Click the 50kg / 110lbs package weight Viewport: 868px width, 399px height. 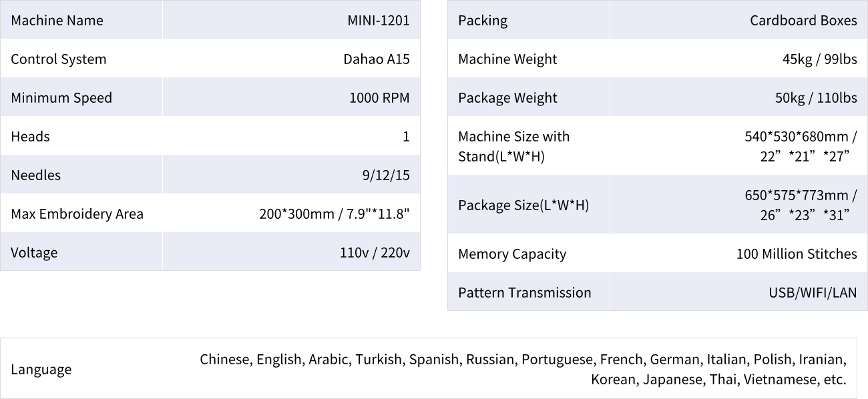816,97
